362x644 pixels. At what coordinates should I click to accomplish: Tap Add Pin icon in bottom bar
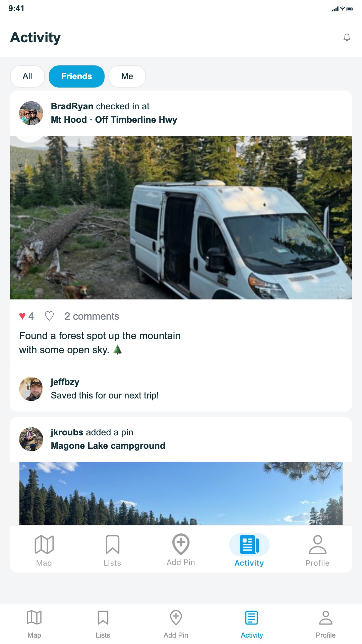coord(176,618)
